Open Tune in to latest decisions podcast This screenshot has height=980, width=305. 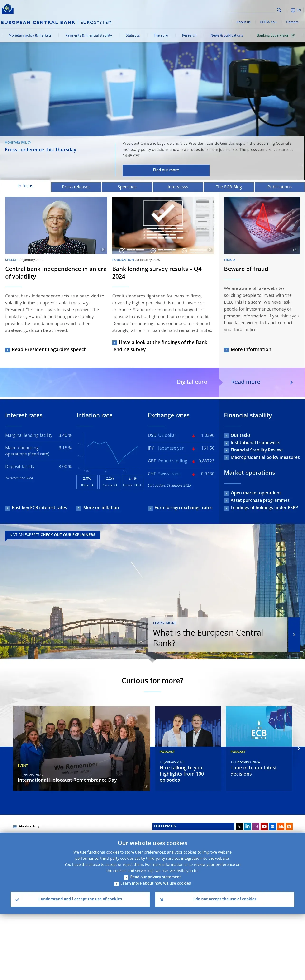259,748
